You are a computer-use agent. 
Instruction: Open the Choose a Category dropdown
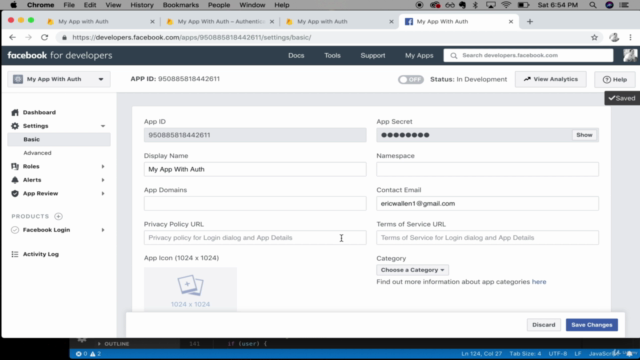pyautogui.click(x=412, y=270)
